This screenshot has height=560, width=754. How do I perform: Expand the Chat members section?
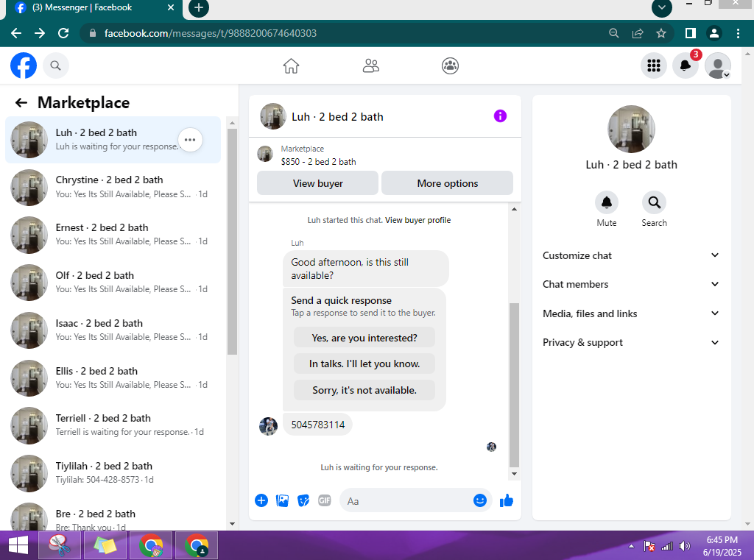click(630, 284)
